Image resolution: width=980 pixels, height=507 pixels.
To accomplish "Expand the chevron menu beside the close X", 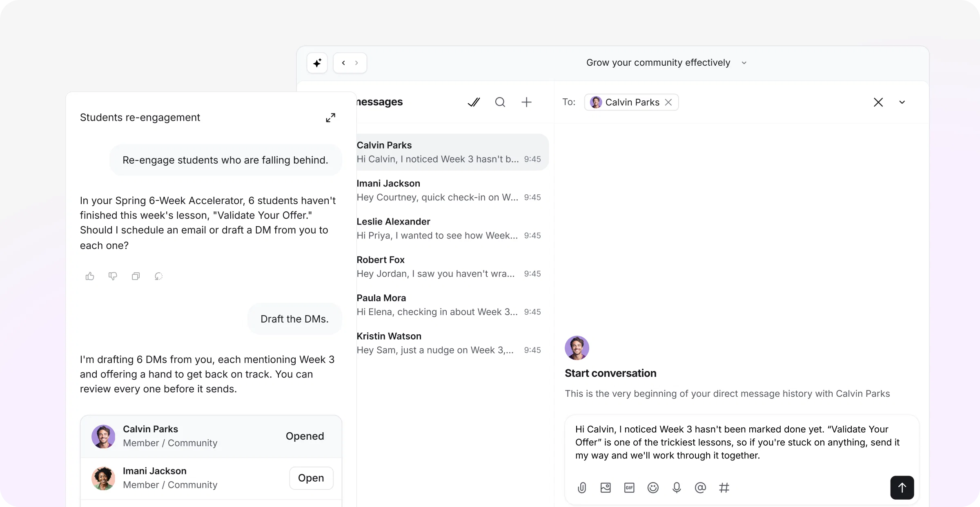I will pyautogui.click(x=902, y=102).
